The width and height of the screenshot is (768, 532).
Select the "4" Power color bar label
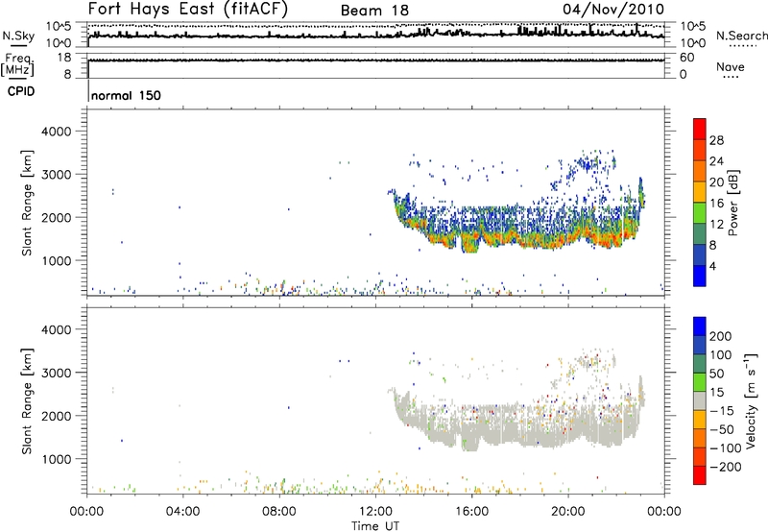pyautogui.click(x=712, y=266)
